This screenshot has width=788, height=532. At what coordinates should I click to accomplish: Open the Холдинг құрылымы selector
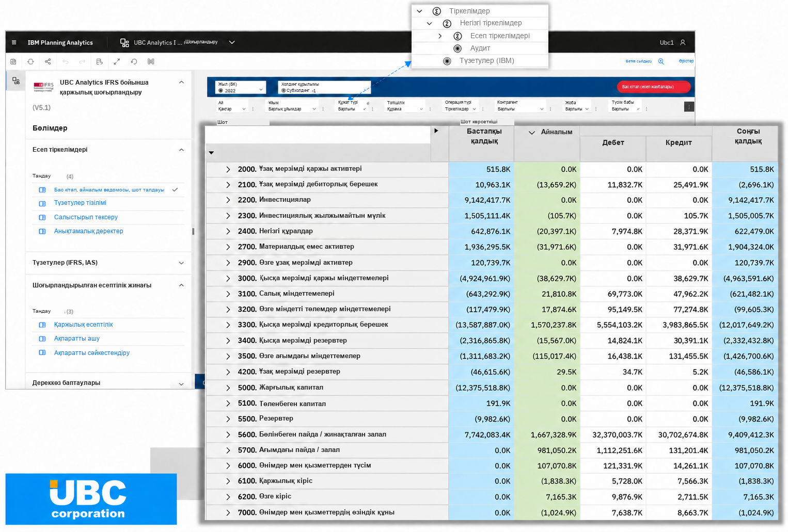pyautogui.click(x=324, y=87)
